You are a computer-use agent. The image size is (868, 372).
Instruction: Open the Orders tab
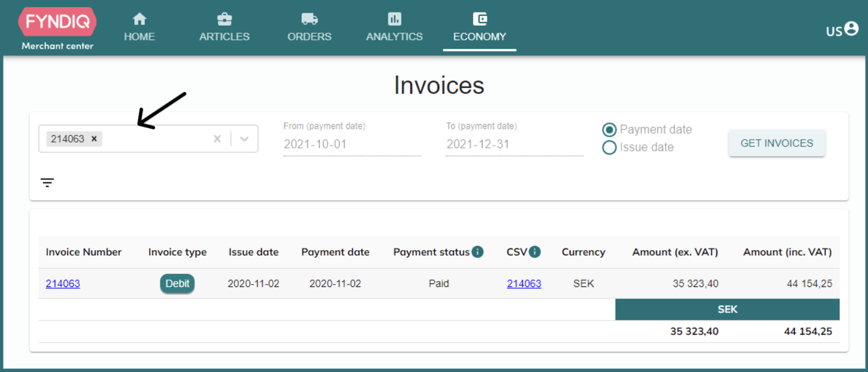pos(309,27)
